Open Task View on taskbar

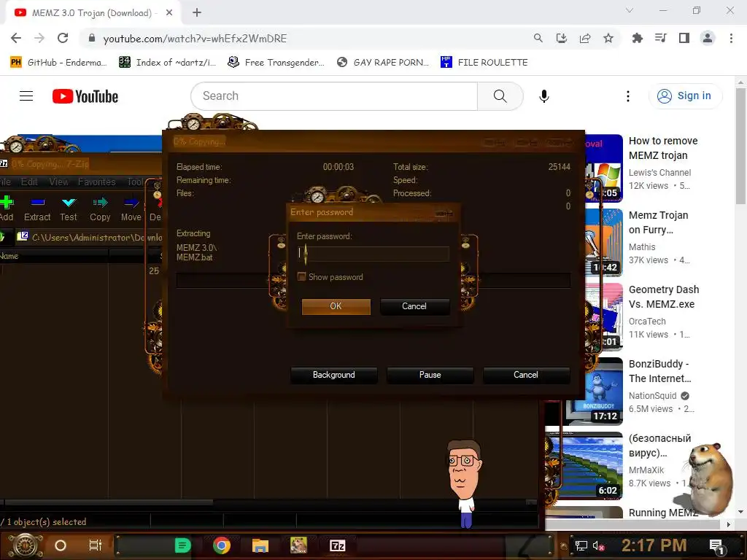96,545
